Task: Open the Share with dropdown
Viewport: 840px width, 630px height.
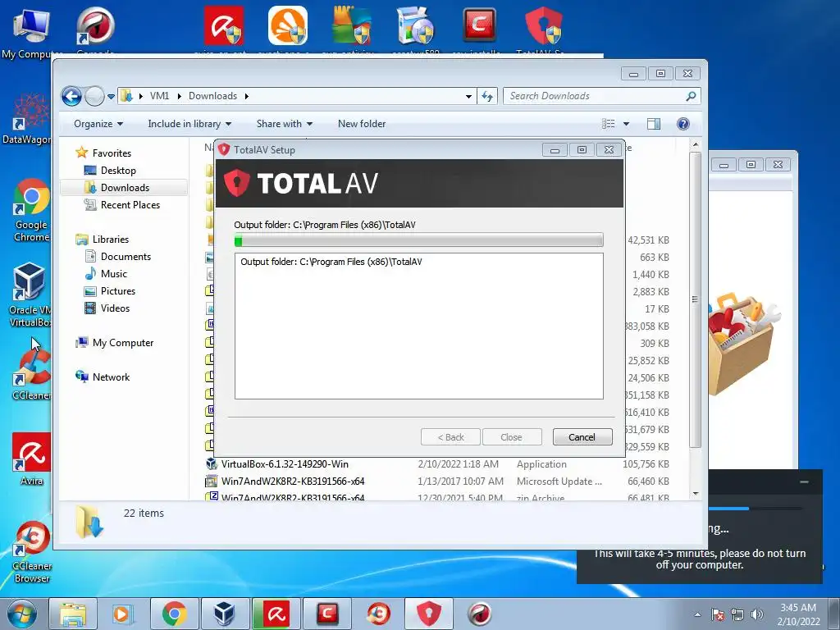Action: point(284,124)
